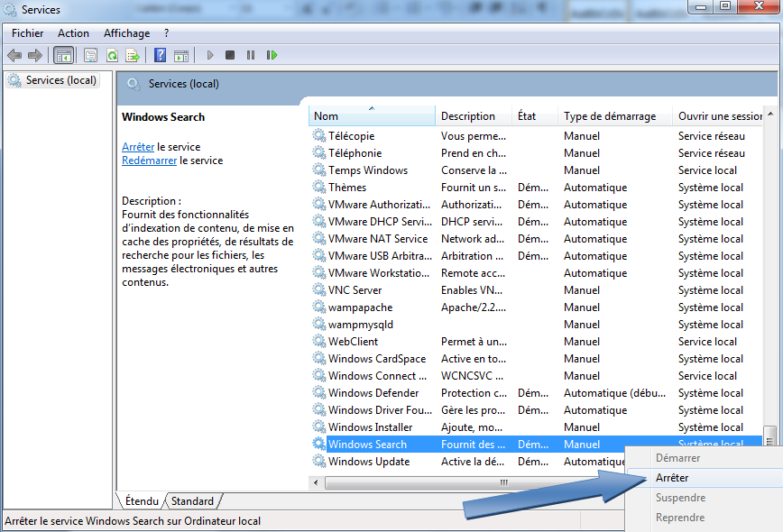Click the Refresh toolbar icon

(x=112, y=55)
